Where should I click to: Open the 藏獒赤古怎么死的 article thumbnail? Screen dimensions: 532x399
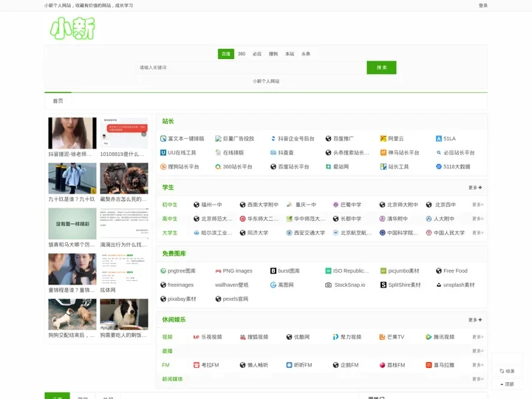[124, 179]
